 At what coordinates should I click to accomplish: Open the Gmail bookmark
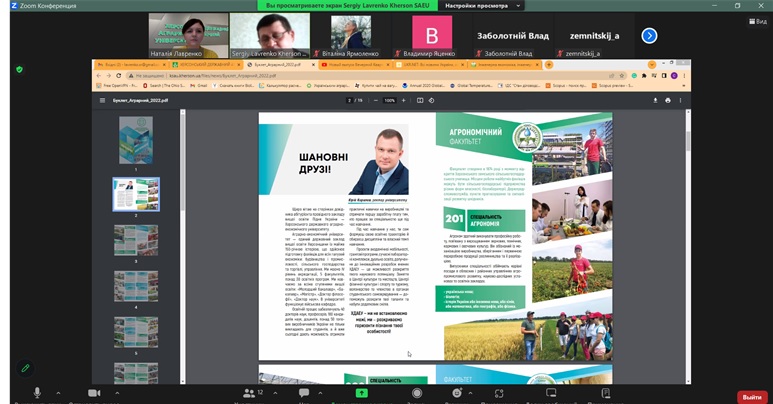(199, 86)
